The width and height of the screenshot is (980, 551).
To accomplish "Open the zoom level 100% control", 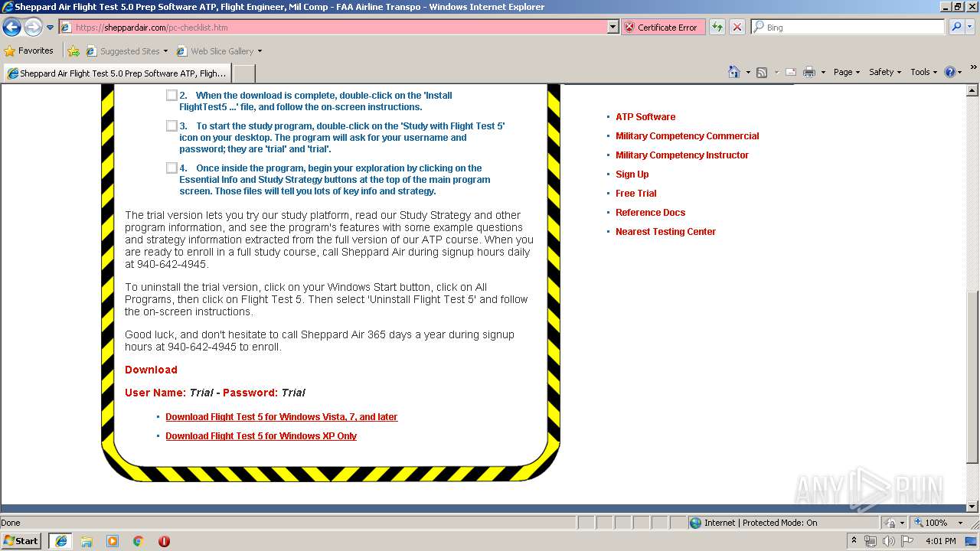I will tap(930, 523).
